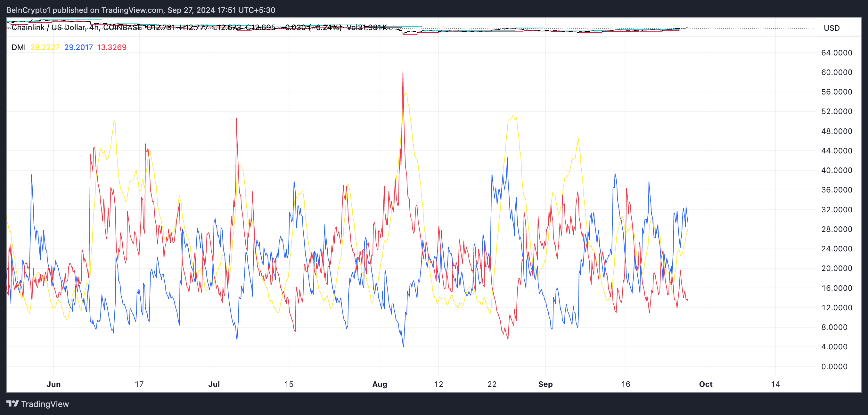Click the Sep label on time axis
The image size is (868, 415).
pos(545,384)
